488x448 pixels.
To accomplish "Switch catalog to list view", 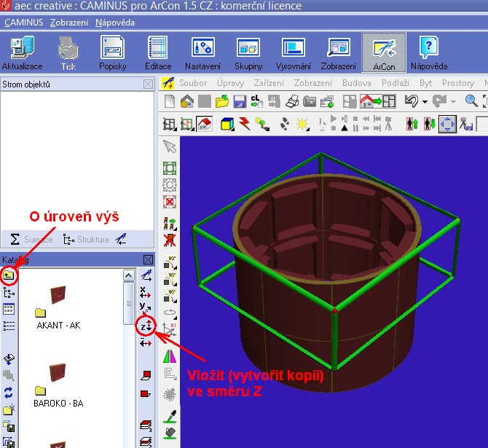I will click(x=9, y=326).
